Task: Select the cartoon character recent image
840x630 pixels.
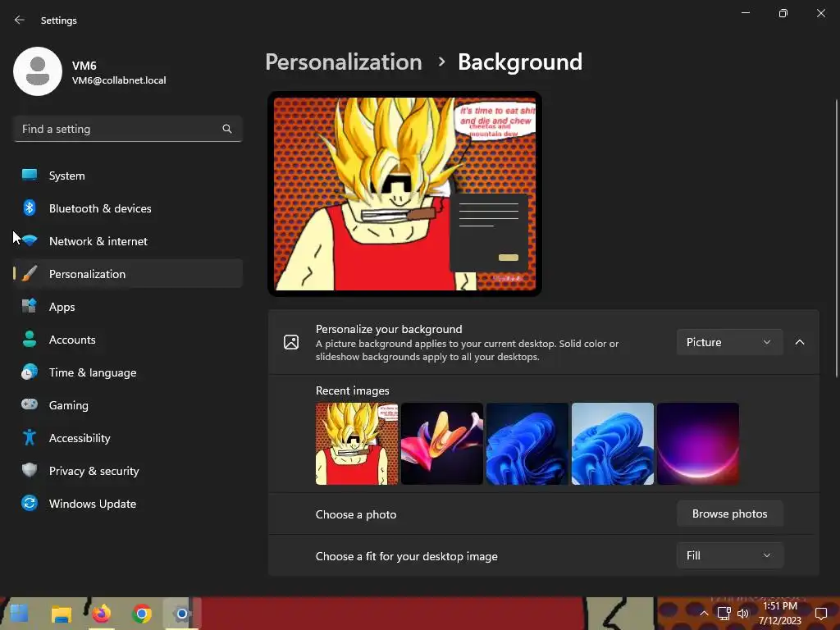Action: click(357, 444)
